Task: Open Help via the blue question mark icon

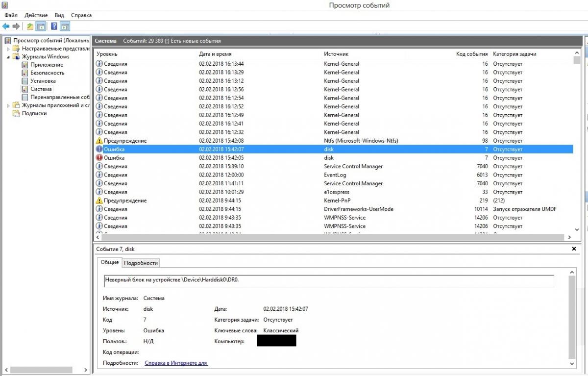Action: [x=54, y=26]
